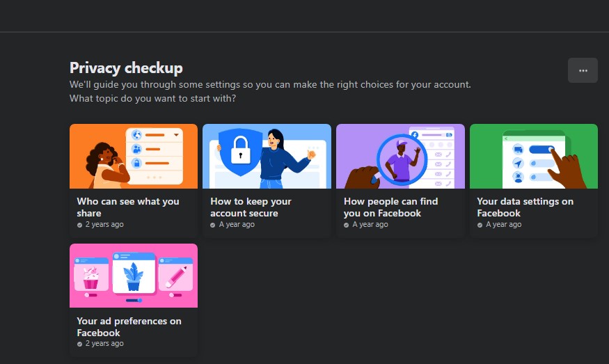Click the check icon under 'Who can see what you share'
609x364 pixels.
coord(80,225)
